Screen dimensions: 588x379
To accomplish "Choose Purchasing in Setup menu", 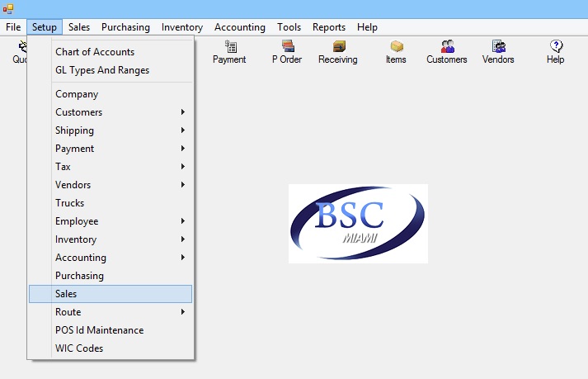I will [111, 276].
